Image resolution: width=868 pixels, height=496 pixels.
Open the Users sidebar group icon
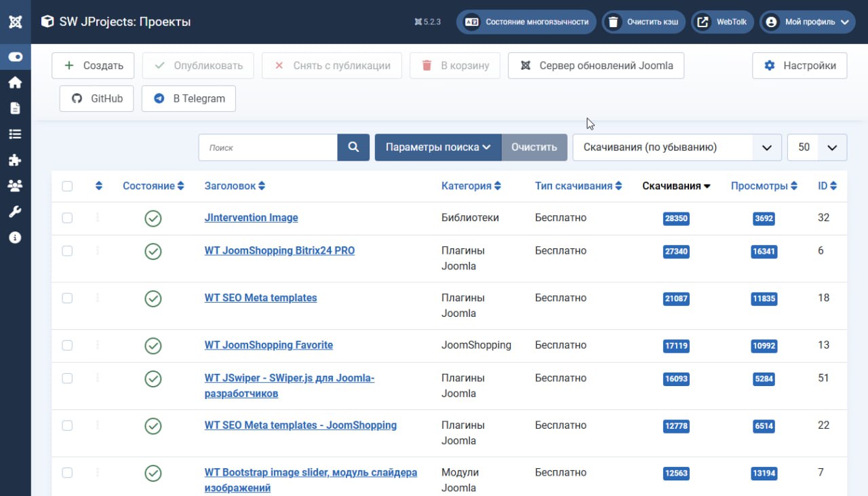pos(15,186)
